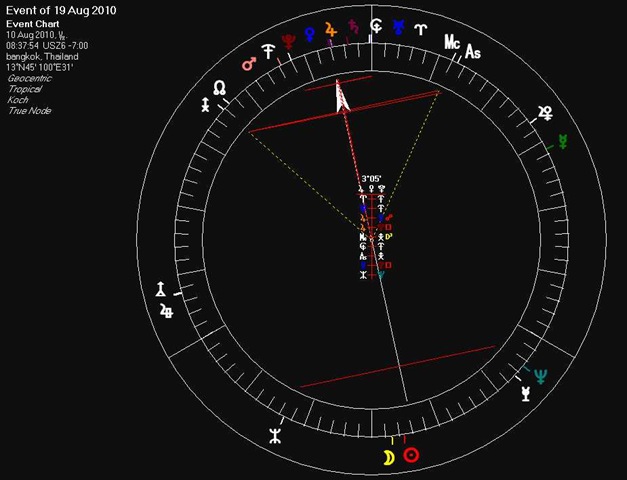Select the blue Venus symbol
The height and width of the screenshot is (480, 627).
tap(310, 34)
